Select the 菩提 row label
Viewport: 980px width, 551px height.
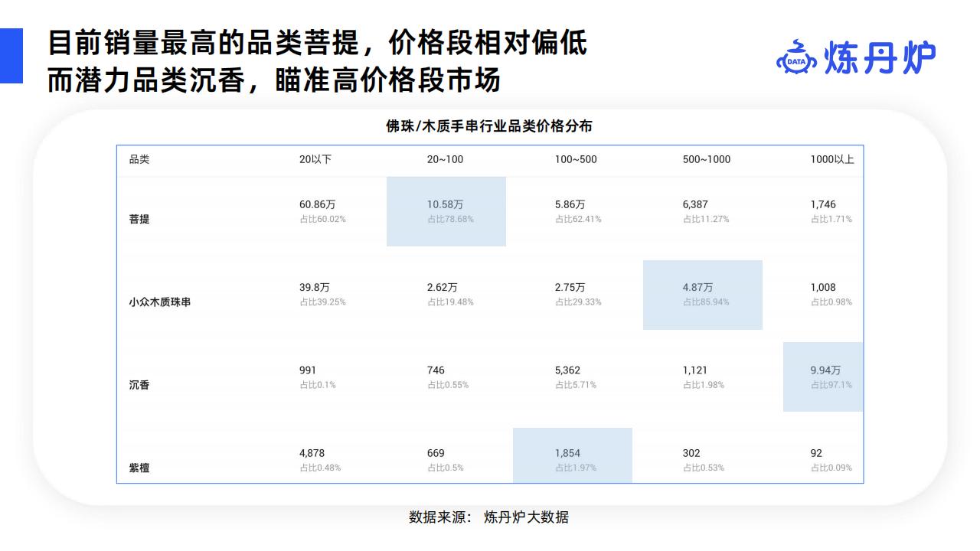139,219
